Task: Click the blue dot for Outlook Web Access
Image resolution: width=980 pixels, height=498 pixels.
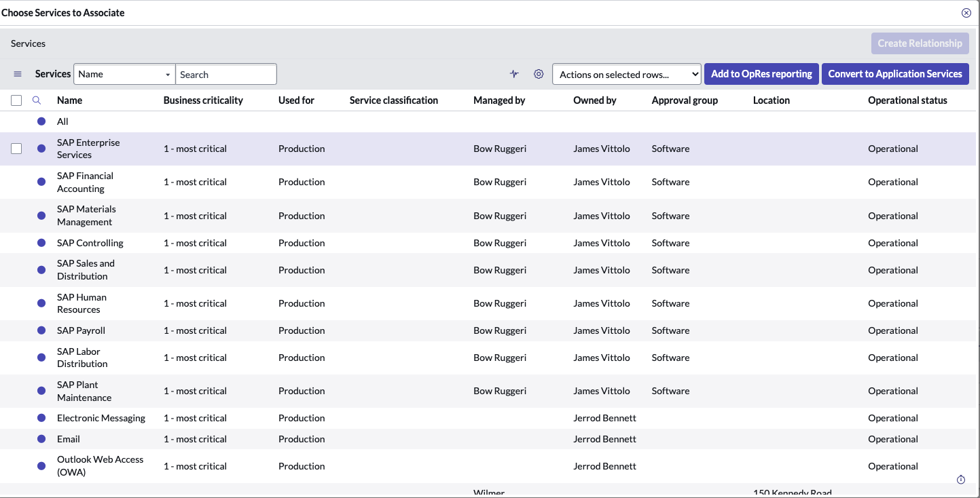Action: pos(41,466)
